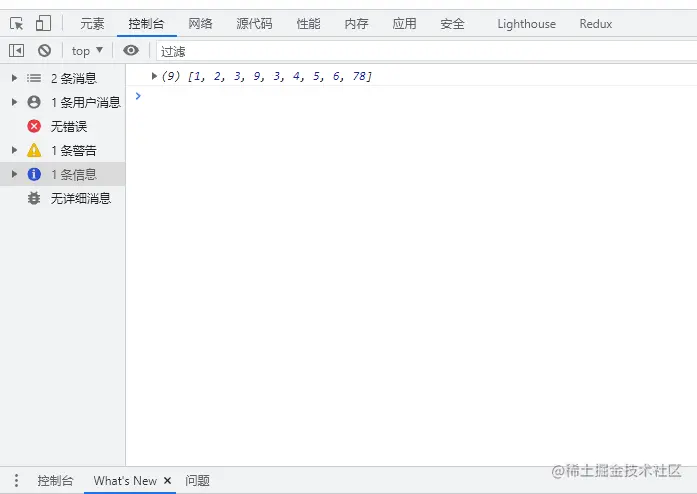Close the What's New drawer tab
697x494 pixels.
click(x=168, y=481)
